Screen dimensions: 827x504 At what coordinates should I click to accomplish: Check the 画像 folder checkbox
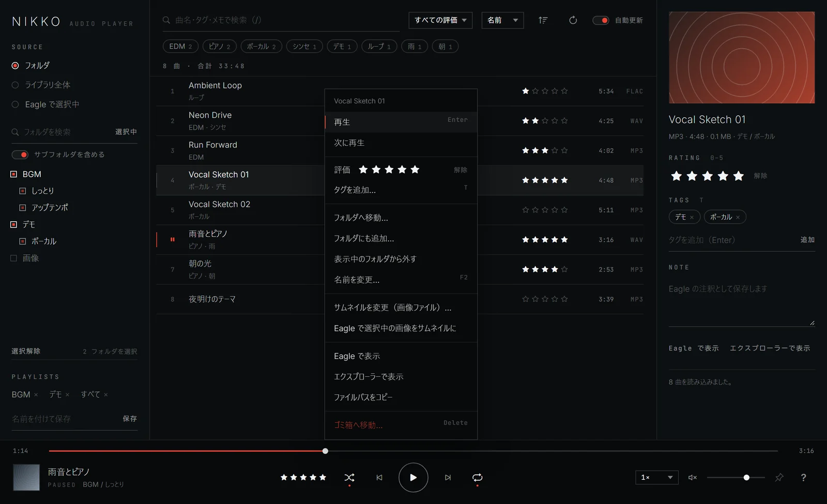tap(14, 258)
